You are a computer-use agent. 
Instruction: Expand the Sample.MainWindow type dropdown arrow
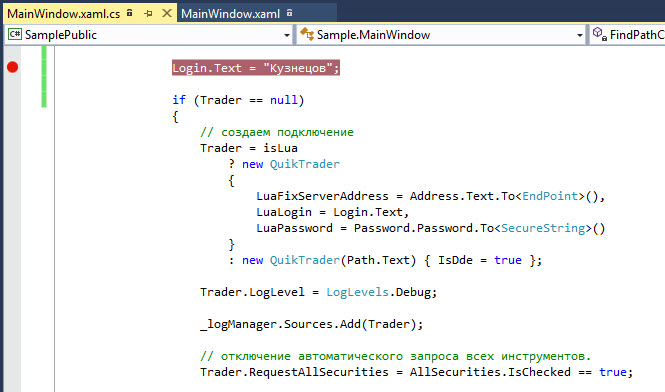click(x=580, y=35)
